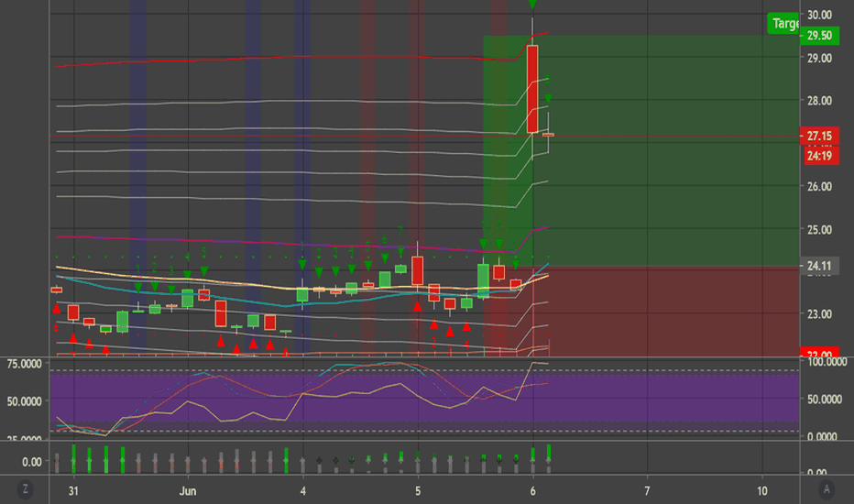The width and height of the screenshot is (854, 504).
Task: Click the 75.0000 oscillator scale label
Action: [x=24, y=364]
